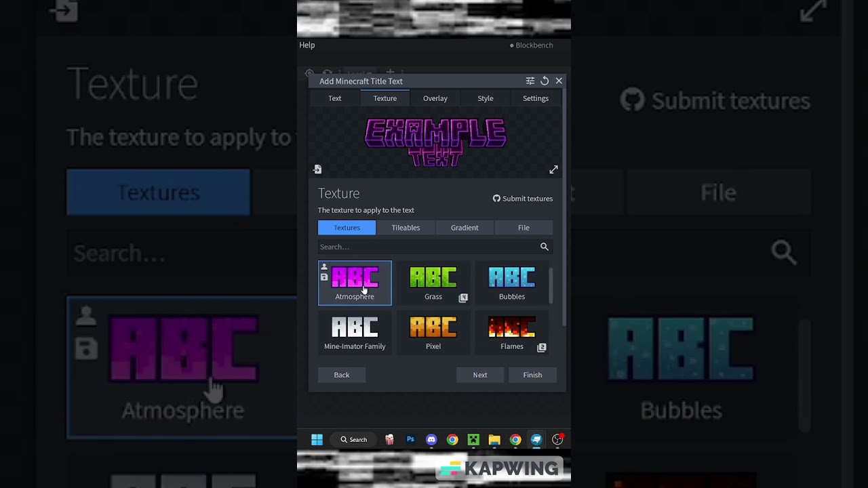Click the magnifier icon in the search field
Viewport: 868px width, 488px height.
point(544,247)
